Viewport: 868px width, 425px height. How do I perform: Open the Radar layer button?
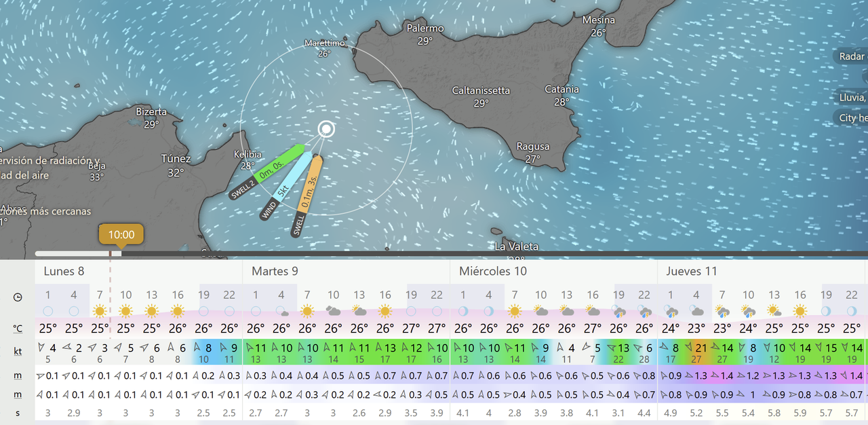pos(852,56)
